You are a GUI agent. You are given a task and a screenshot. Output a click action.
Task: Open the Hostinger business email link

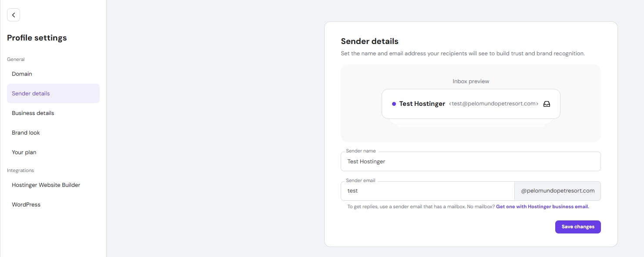tap(542, 207)
